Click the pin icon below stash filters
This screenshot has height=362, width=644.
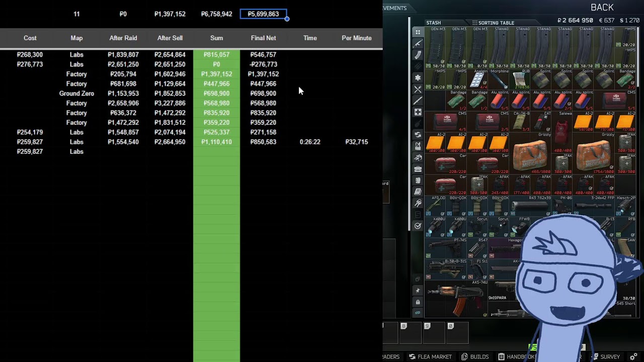point(418,291)
